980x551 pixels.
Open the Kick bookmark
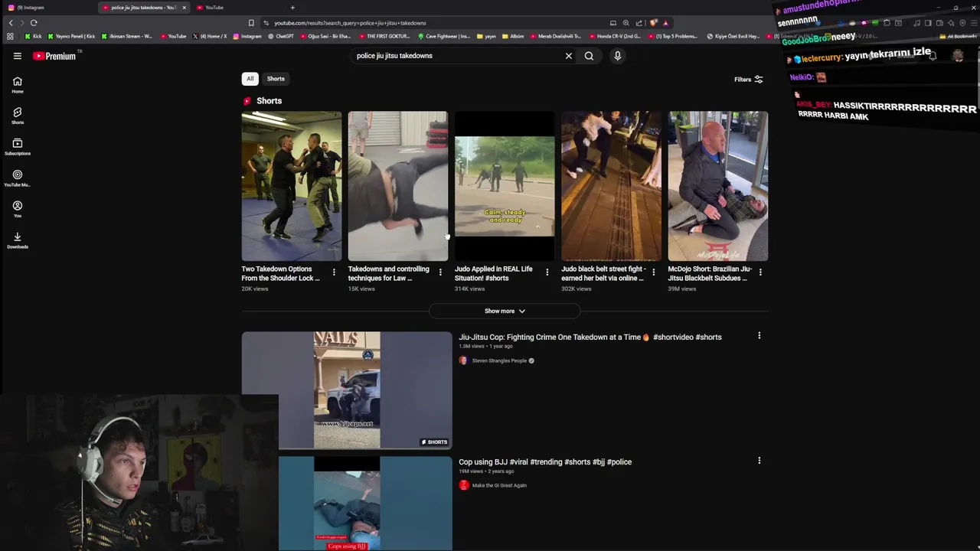(33, 36)
